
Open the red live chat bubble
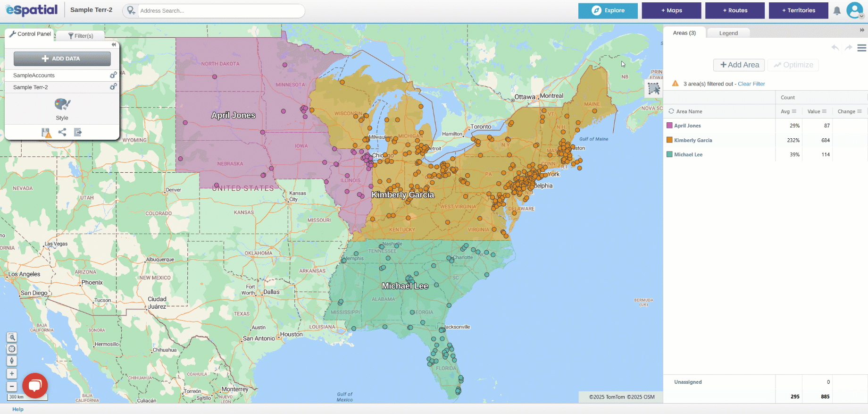35,386
